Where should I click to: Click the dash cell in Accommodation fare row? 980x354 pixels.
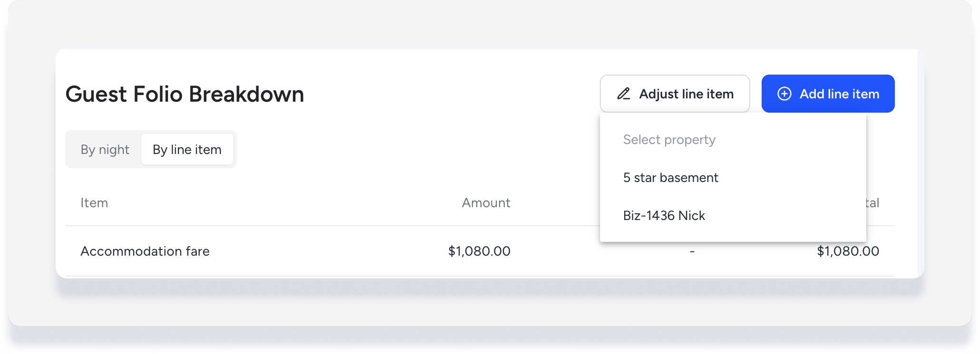(692, 251)
